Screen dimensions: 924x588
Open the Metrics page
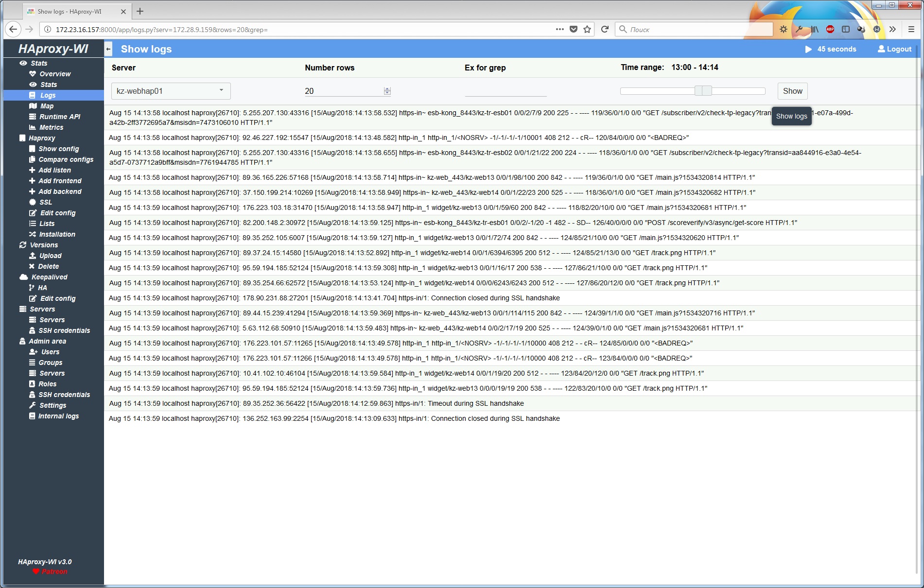click(x=51, y=127)
